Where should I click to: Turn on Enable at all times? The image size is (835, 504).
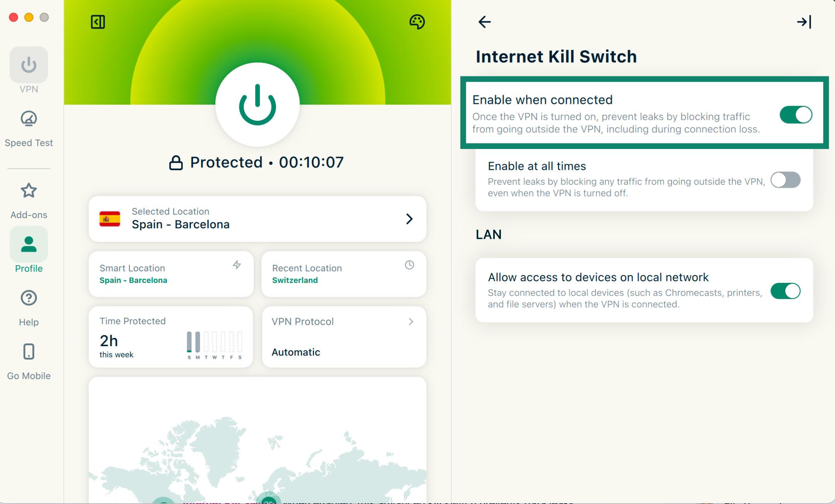[785, 180]
